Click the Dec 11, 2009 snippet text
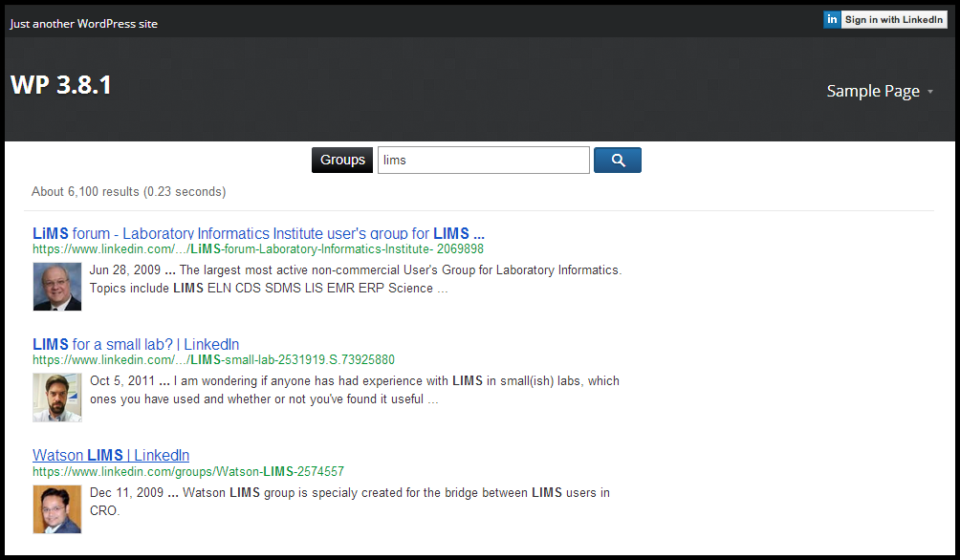960x560 pixels. (350, 502)
